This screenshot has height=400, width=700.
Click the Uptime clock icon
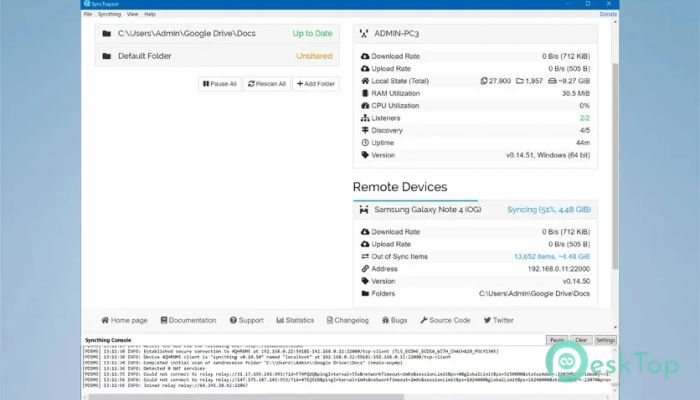pyautogui.click(x=365, y=143)
